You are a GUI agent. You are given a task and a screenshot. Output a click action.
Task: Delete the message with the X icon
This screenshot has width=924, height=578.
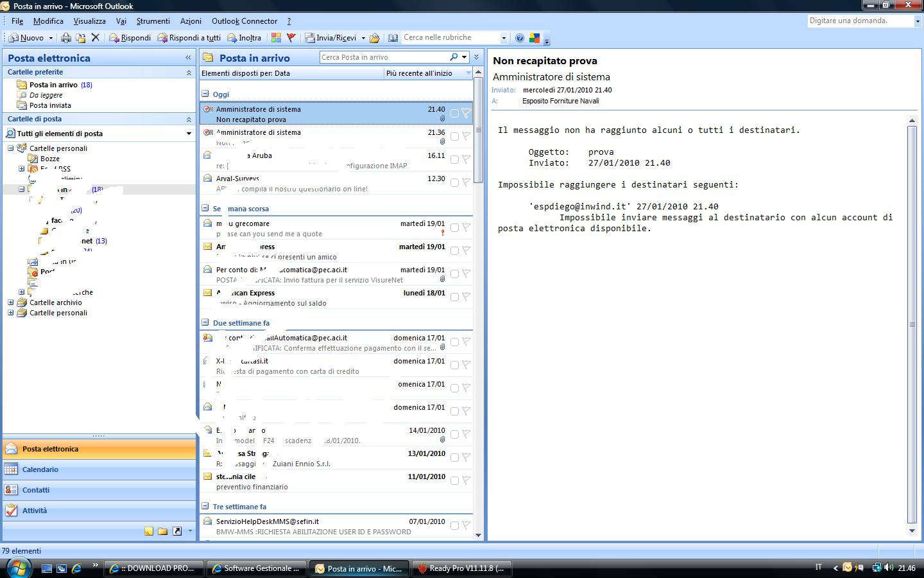click(96, 38)
